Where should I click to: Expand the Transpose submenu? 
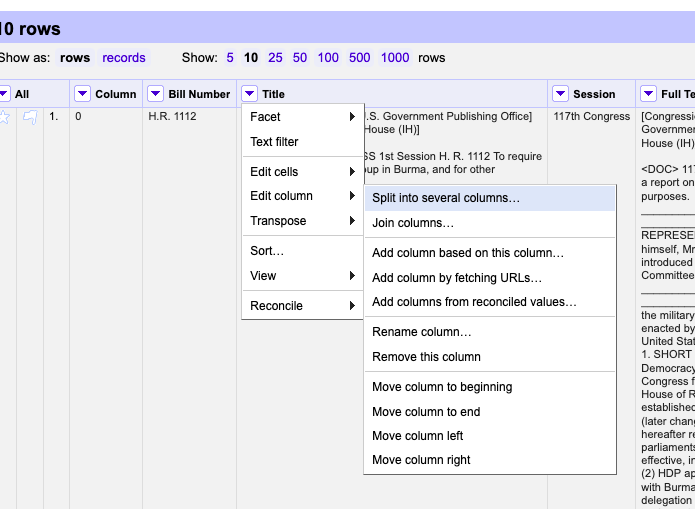pyautogui.click(x=303, y=221)
